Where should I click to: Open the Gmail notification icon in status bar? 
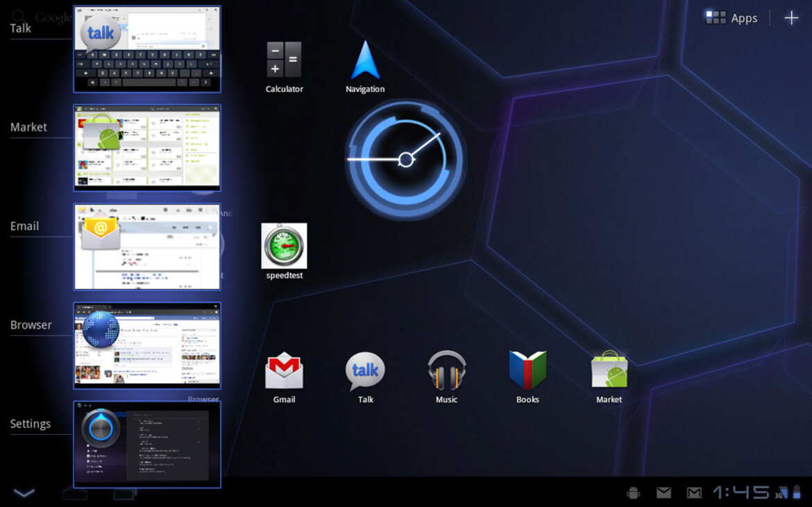[x=695, y=492]
